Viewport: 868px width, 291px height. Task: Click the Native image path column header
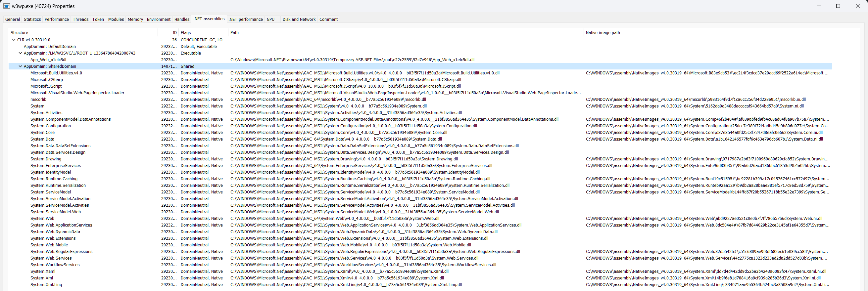603,33
